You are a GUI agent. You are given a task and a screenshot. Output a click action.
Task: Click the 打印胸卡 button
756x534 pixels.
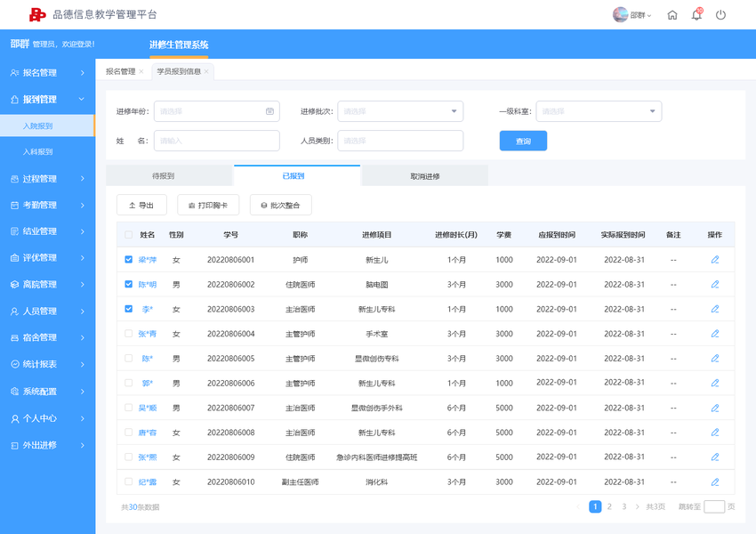pyautogui.click(x=208, y=205)
